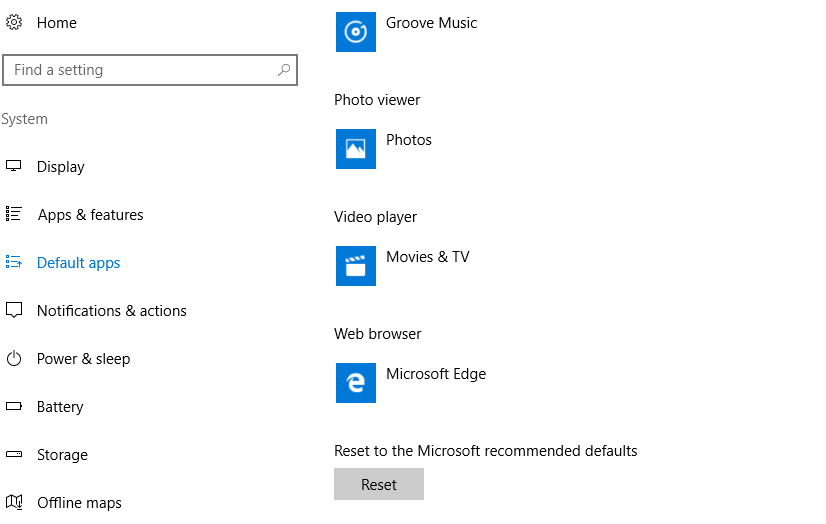Click the System section label
The width and height of the screenshot is (826, 524).
click(24, 119)
